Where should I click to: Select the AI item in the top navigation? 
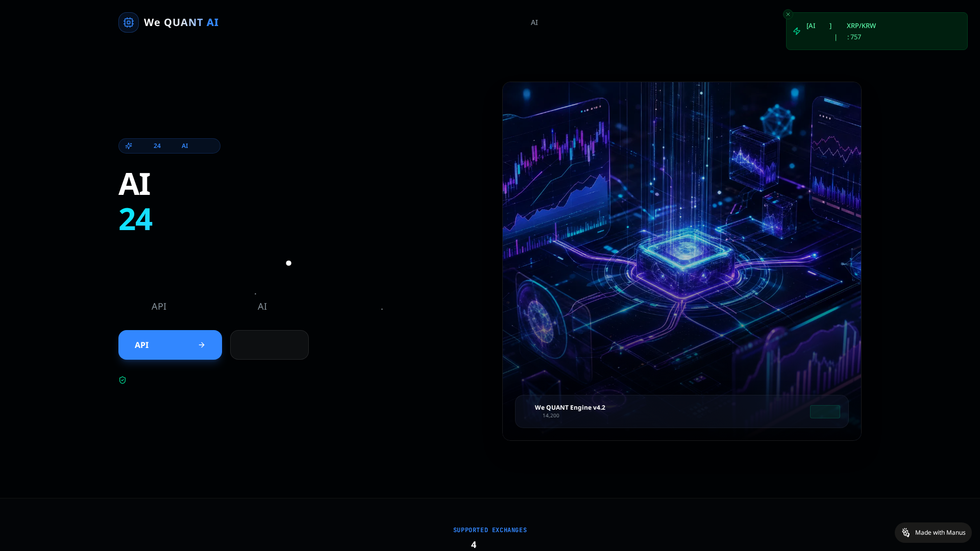point(534,22)
